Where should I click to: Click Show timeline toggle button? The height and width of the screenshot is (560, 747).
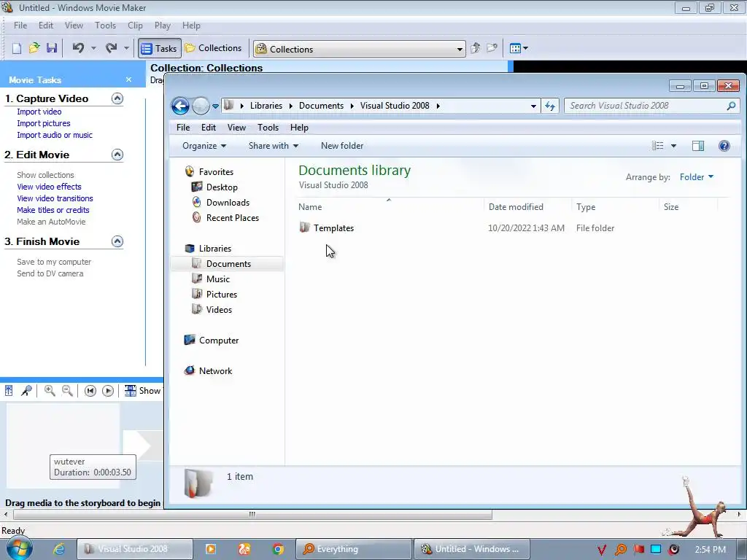(x=143, y=391)
